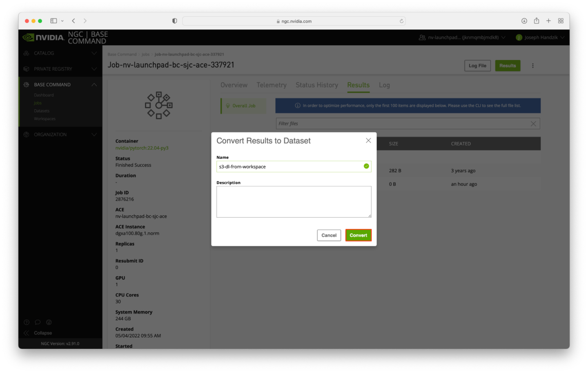Click the Safari share icon

pyautogui.click(x=536, y=21)
